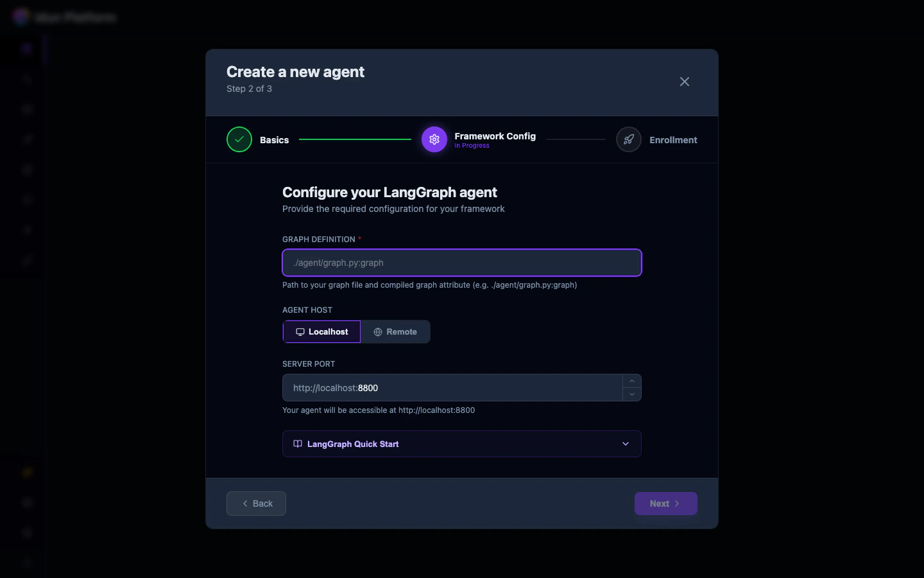This screenshot has width=924, height=578.
Task: Focus the Graph Definition input field
Action: (461, 263)
